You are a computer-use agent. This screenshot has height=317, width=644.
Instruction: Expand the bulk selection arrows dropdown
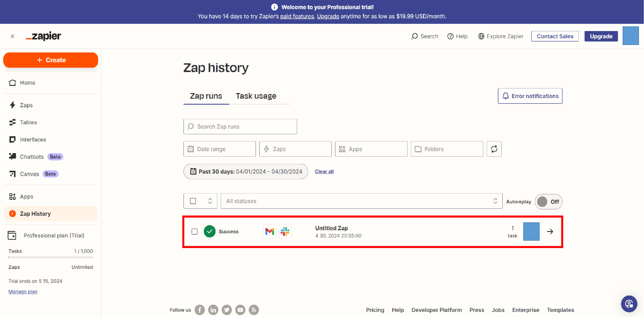point(210,201)
